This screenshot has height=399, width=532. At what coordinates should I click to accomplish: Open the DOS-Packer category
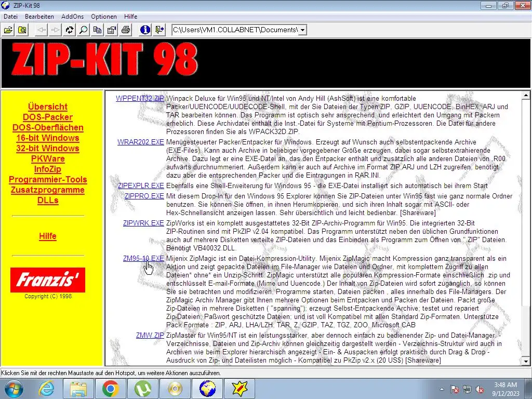click(48, 117)
